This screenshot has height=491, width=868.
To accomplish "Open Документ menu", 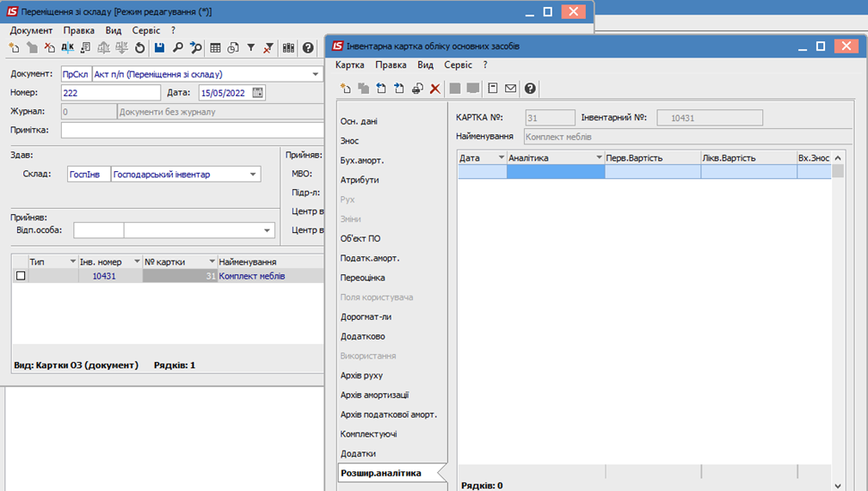I will click(31, 30).
